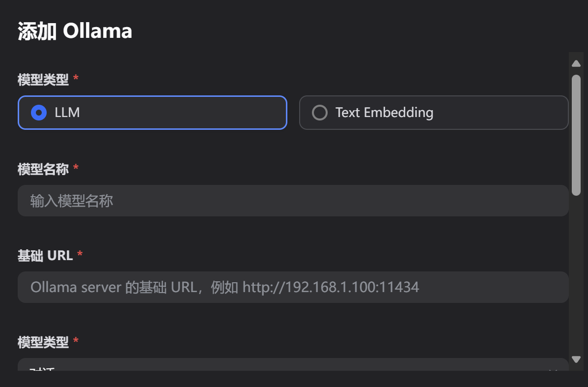The height and width of the screenshot is (387, 588).
Task: Click the Text Embedding radio circle
Action: (x=320, y=112)
